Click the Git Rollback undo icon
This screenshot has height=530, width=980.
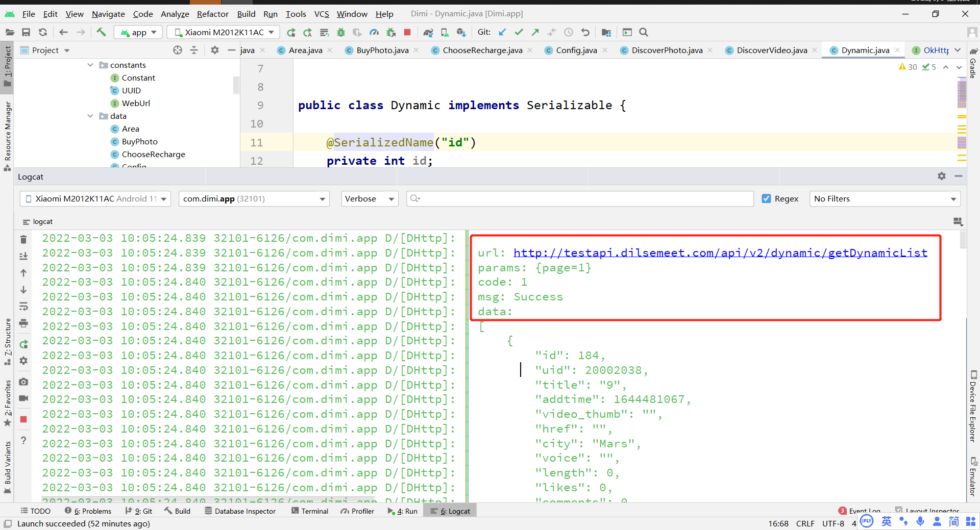tap(585, 32)
